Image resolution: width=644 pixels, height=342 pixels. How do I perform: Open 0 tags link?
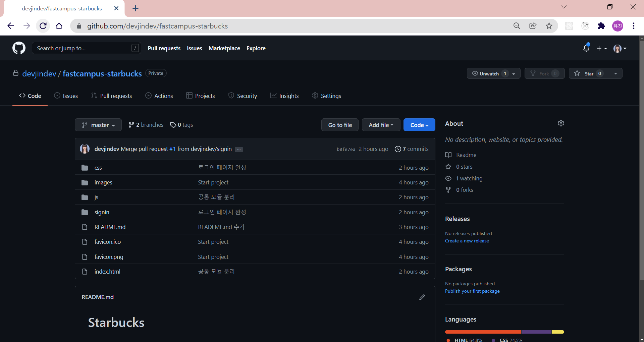point(181,125)
